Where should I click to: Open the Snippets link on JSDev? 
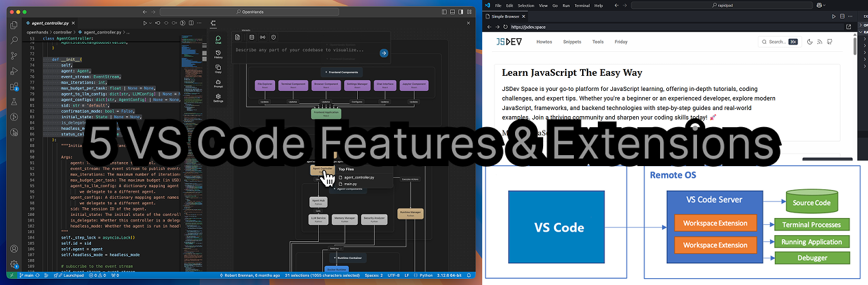[x=572, y=42]
